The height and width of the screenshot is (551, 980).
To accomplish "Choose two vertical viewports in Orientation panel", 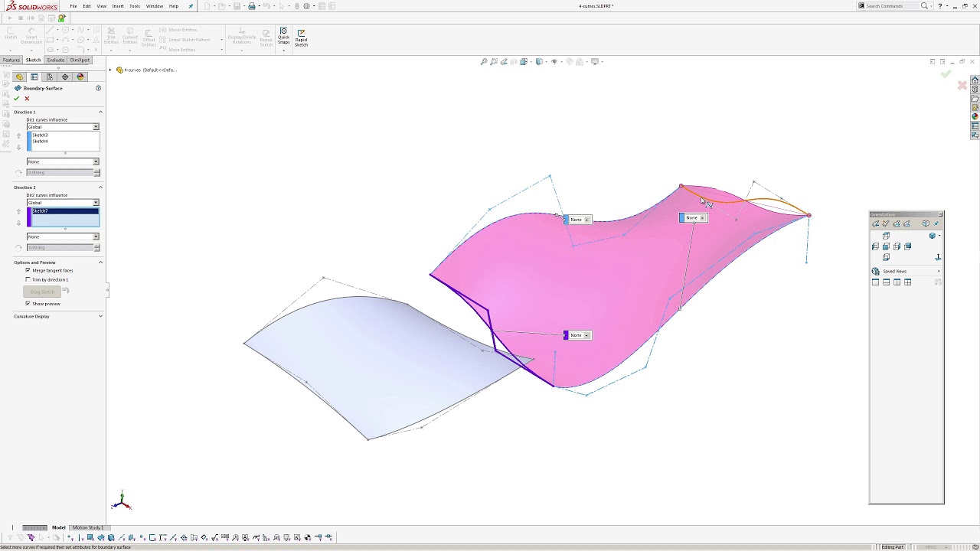I will (897, 282).
